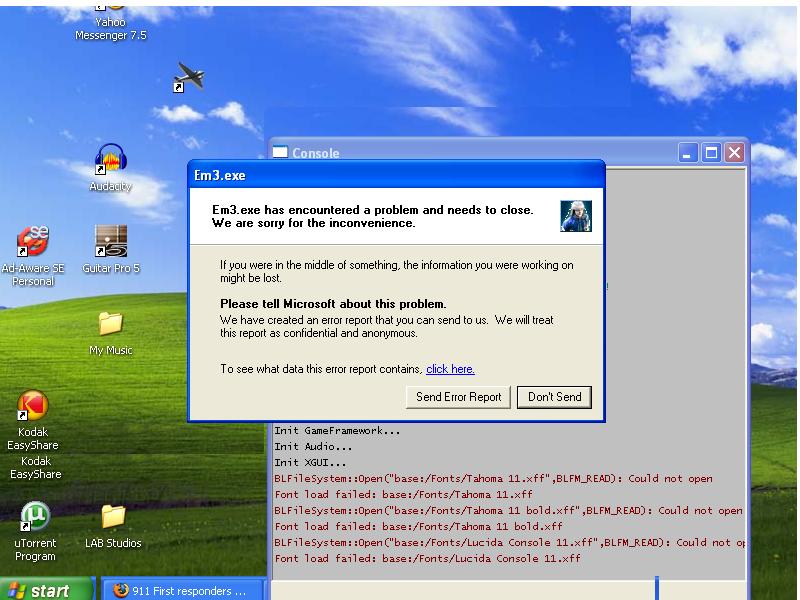This screenshot has height=600, width=800.
Task: Select the airplane desktop shortcut icon
Action: click(x=189, y=78)
